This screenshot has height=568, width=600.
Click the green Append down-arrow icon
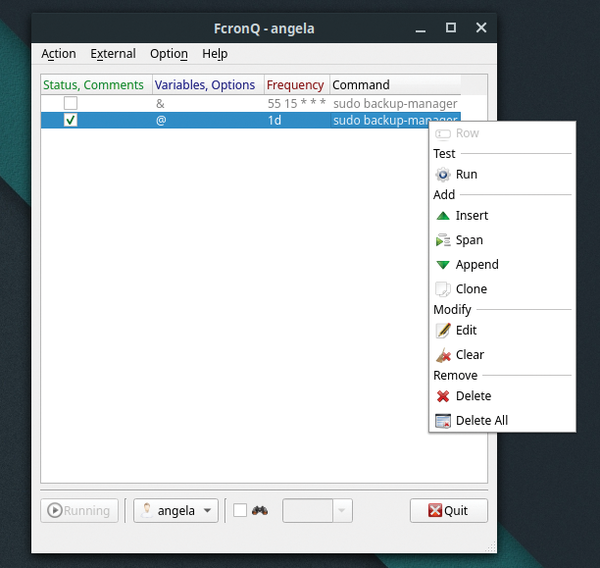(443, 265)
